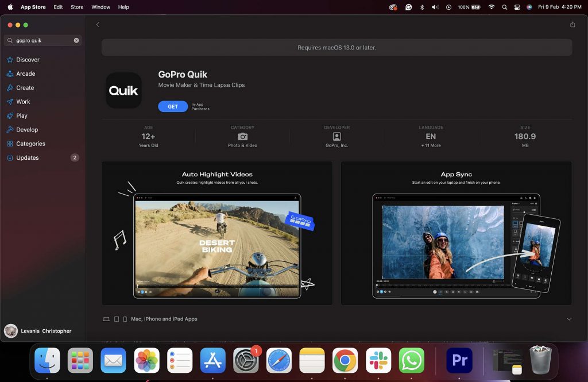The width and height of the screenshot is (588, 382).
Task: Click the App Store icon in the Dock
Action: pos(213,360)
